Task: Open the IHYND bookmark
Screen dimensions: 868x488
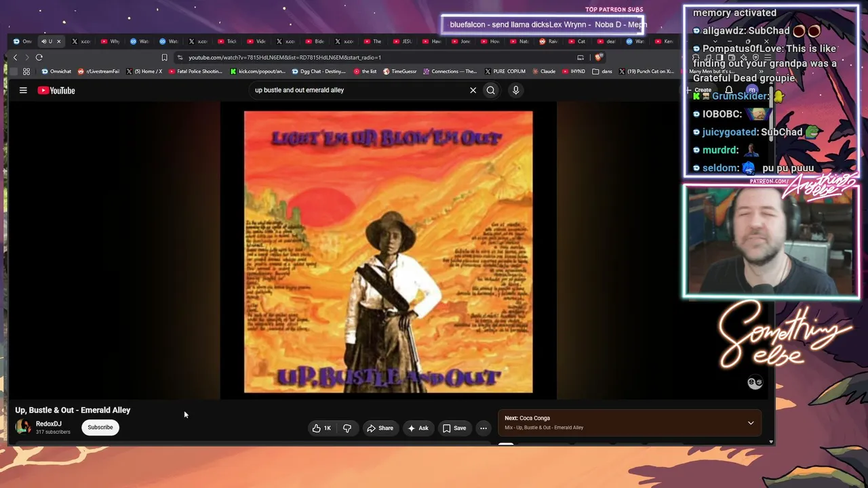Action: (574, 71)
